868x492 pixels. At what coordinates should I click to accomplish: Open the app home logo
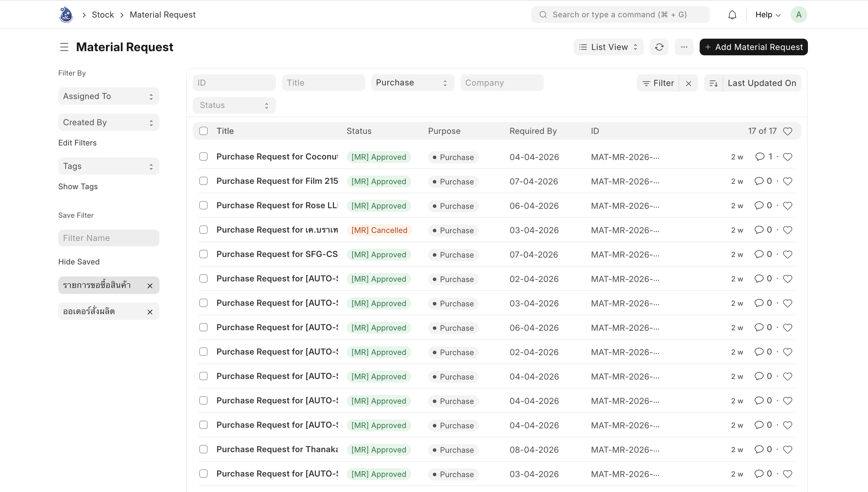(x=66, y=15)
